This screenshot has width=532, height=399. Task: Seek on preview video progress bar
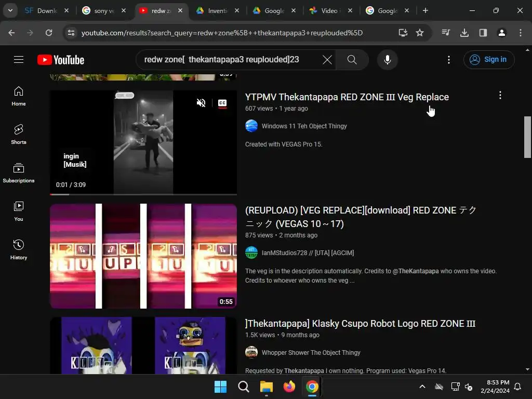[x=143, y=194]
